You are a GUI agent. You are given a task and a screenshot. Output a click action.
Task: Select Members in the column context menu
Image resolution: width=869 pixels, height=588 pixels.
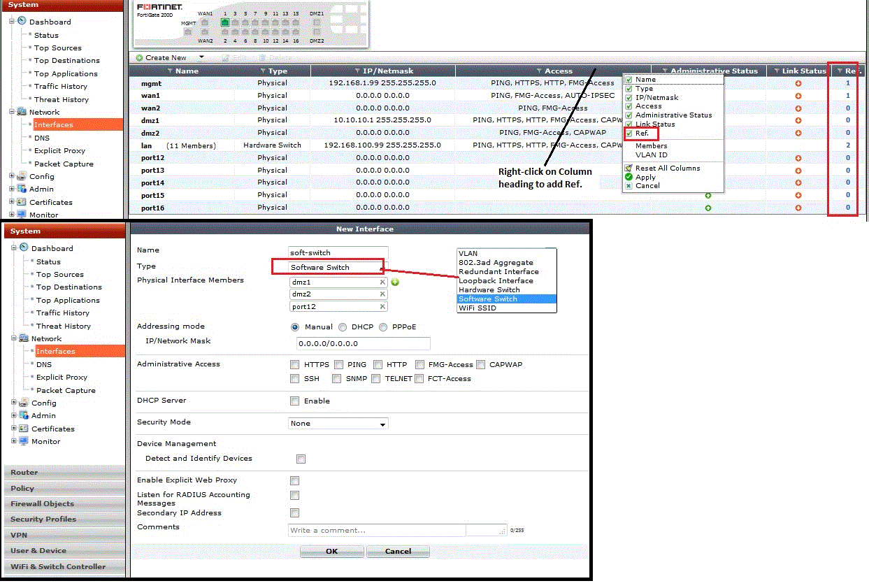tap(651, 145)
